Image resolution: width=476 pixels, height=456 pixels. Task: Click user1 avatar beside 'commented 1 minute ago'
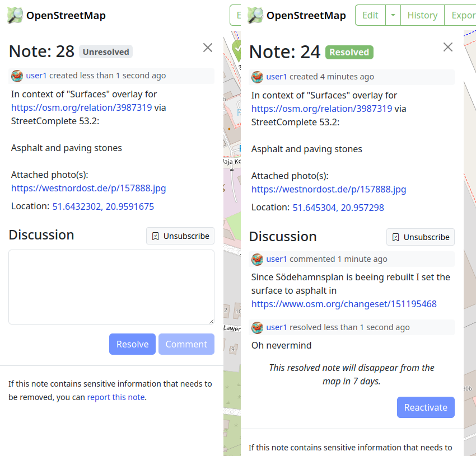pyautogui.click(x=257, y=260)
